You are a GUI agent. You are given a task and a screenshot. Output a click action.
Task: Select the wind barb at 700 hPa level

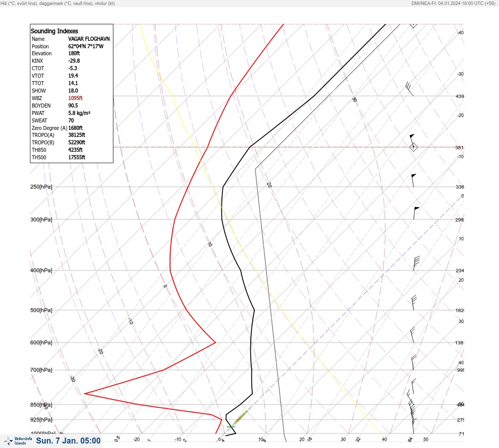point(413,363)
